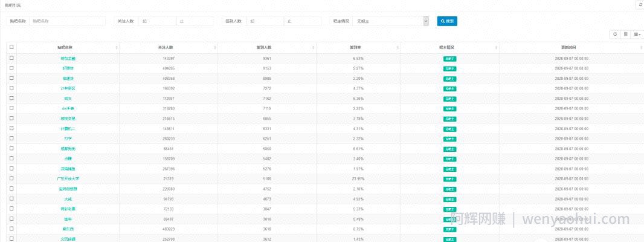Sort by the 贴吧名称 column sort icon
Screen dimensions: 644x242
[117, 48]
